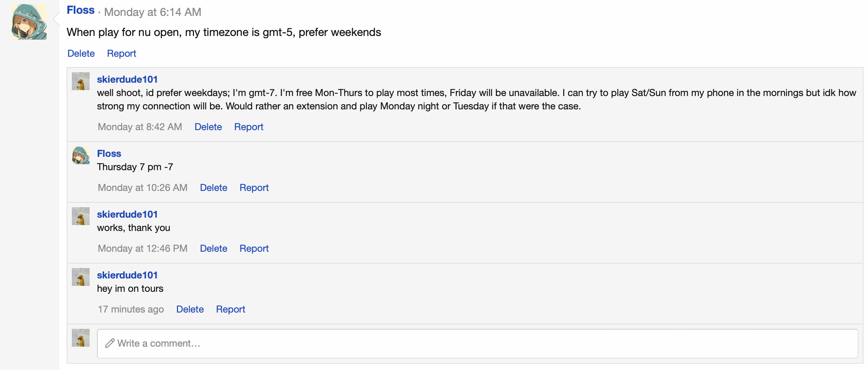Report the "Thursday 7 pm -7" comment

(254, 188)
